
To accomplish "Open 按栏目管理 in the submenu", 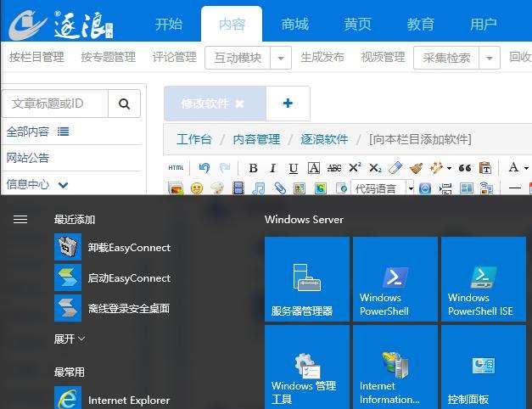I will coord(36,57).
